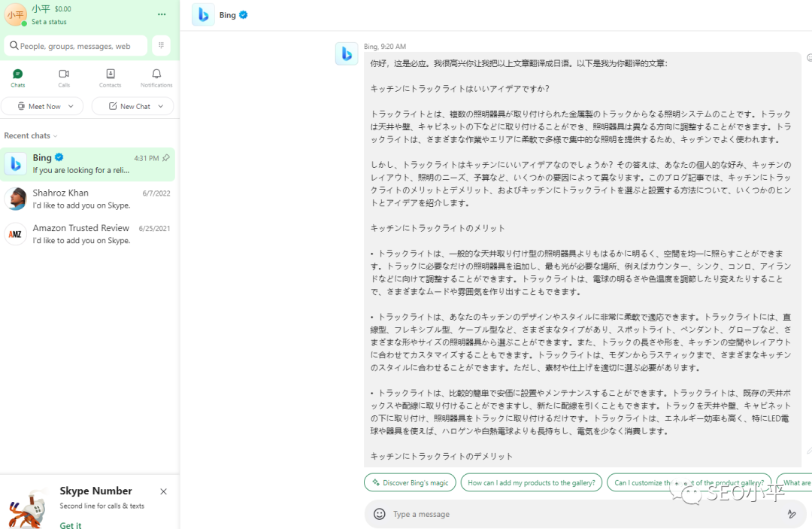Image resolution: width=812 pixels, height=529 pixels.
Task: Open the 小平 profile avatar
Action: (16, 14)
